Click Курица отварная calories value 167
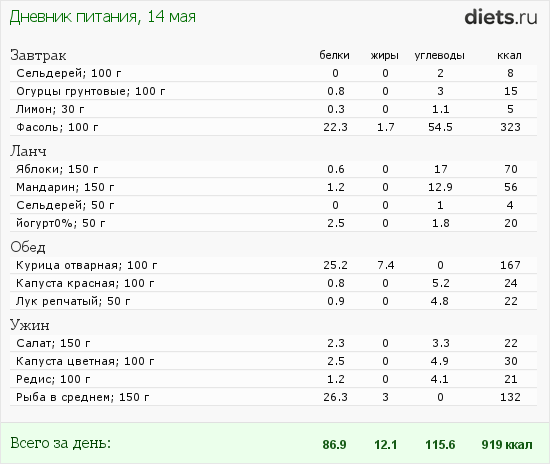The image size is (550, 464). 510,265
